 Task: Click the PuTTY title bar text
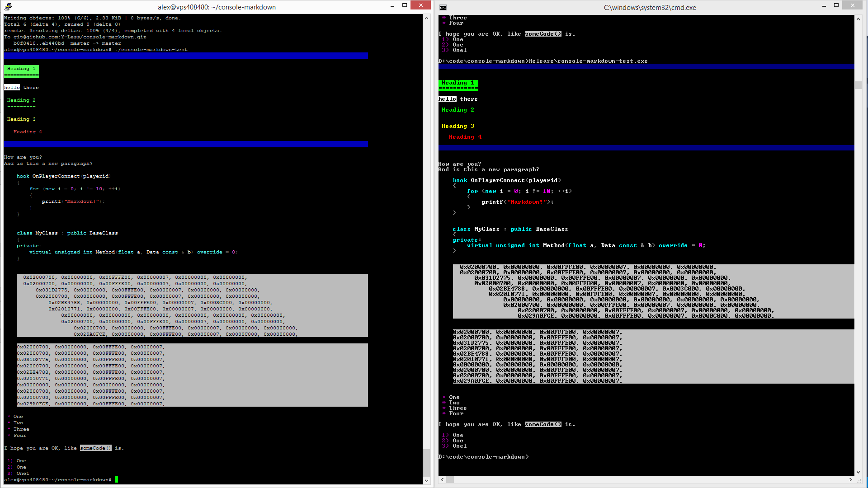click(x=217, y=7)
